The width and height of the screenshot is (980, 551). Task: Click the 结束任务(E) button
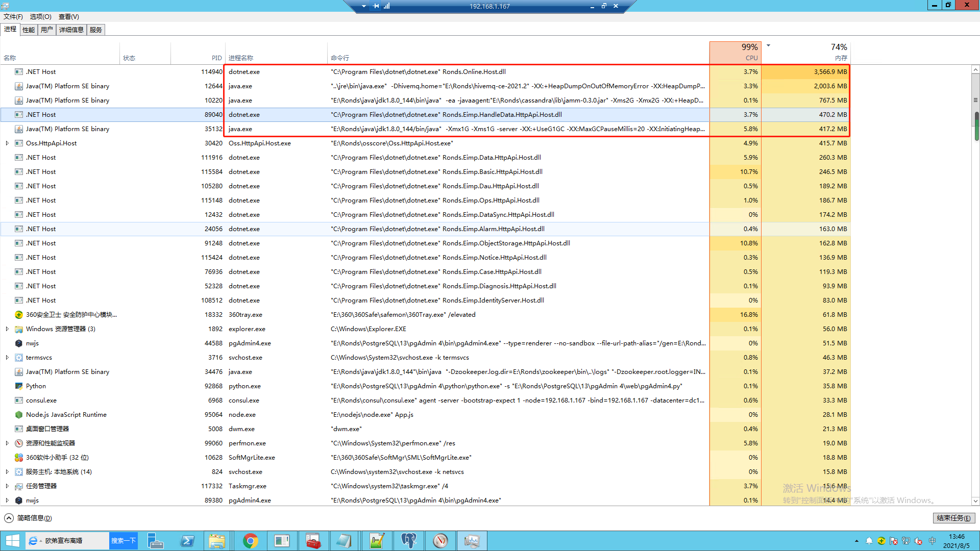[954, 518]
